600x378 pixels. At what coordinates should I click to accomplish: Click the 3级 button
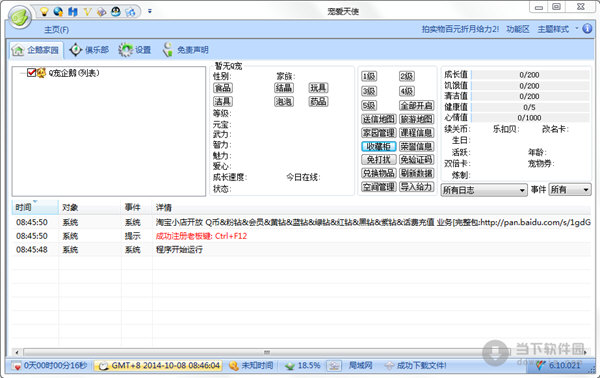(369, 91)
